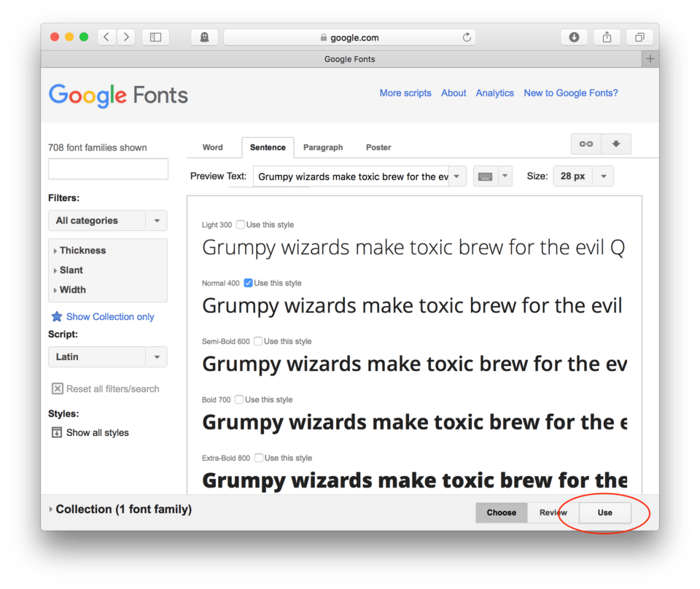Expand Collection (1 font family) panel
Screen dimensions: 700x589
coord(120,509)
